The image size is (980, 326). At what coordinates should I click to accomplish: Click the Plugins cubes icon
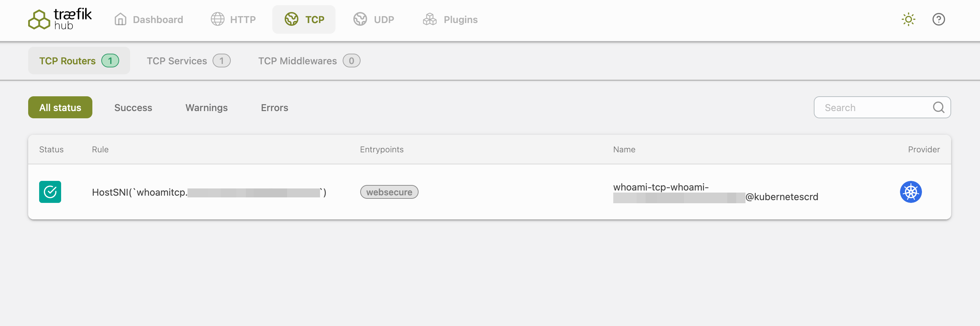(430, 19)
